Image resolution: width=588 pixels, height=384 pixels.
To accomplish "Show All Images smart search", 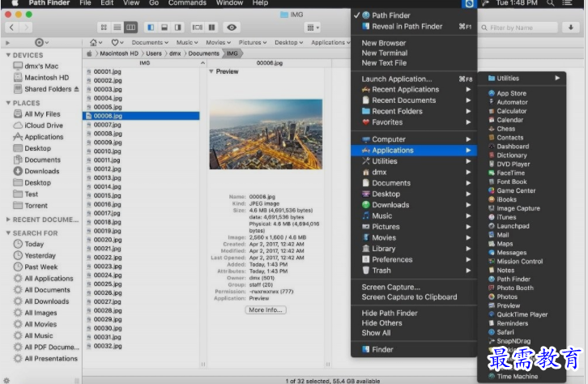I will (x=36, y=313).
